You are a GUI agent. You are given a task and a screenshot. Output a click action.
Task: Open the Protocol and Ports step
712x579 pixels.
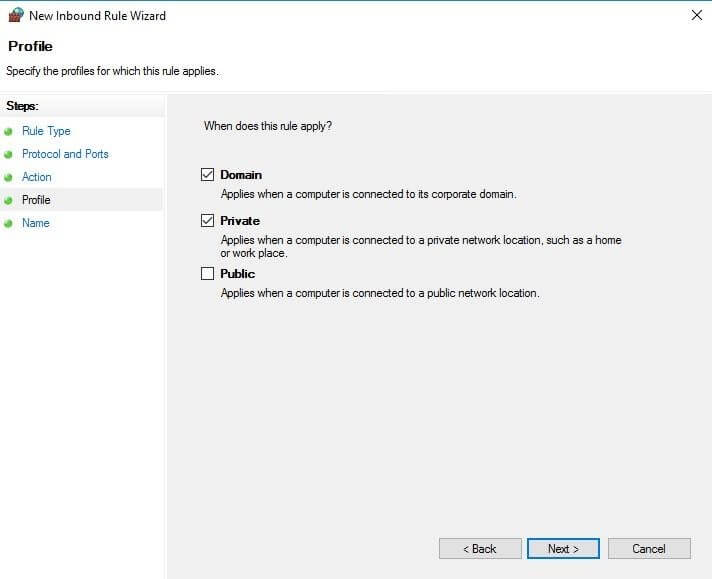tap(65, 154)
